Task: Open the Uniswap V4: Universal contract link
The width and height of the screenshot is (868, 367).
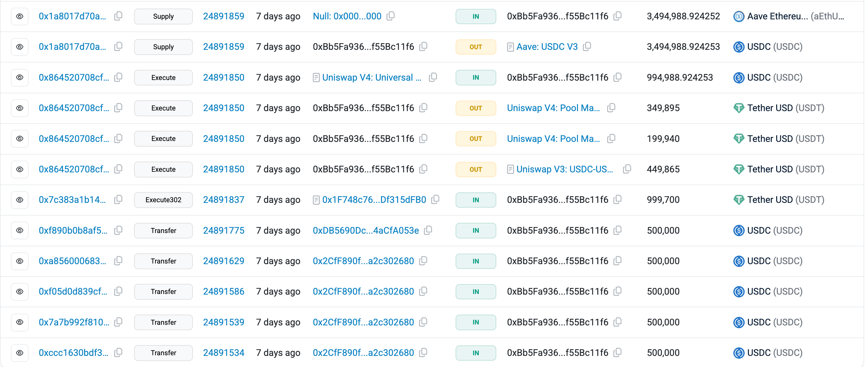Action: click(371, 77)
